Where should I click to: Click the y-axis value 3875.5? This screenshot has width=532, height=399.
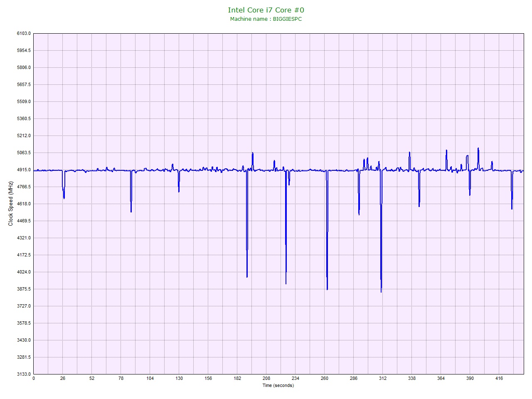[24, 289]
